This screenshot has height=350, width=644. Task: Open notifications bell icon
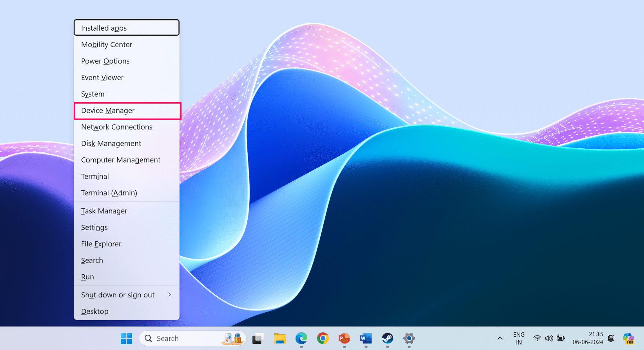[611, 338]
